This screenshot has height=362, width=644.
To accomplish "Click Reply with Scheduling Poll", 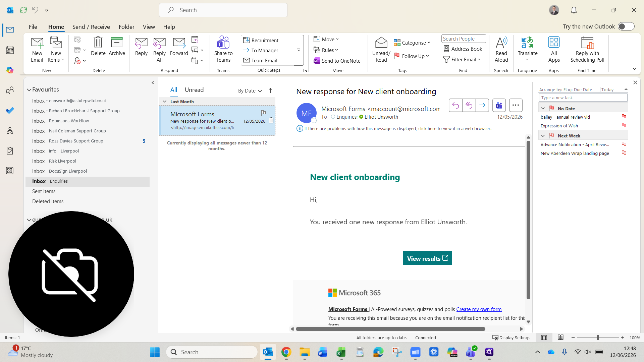I will [587, 50].
